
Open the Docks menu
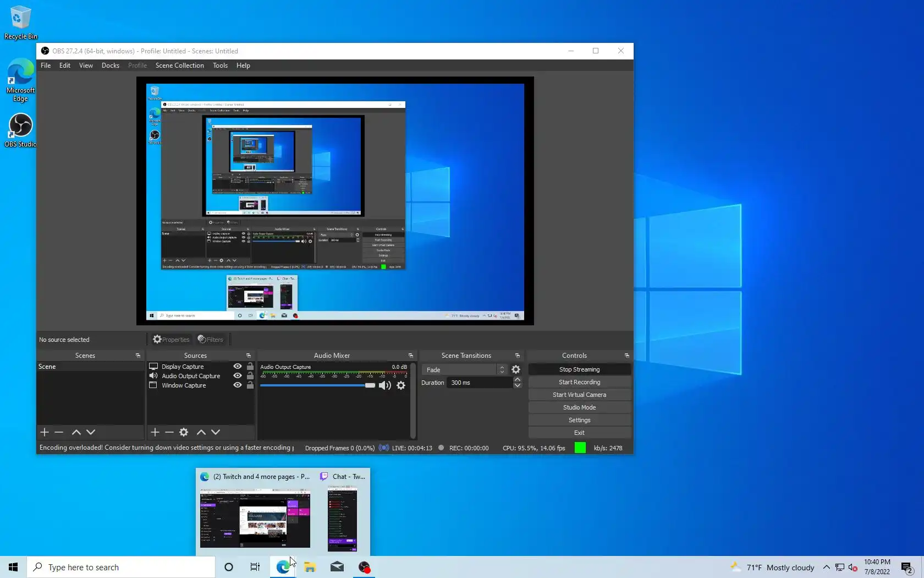pos(111,66)
